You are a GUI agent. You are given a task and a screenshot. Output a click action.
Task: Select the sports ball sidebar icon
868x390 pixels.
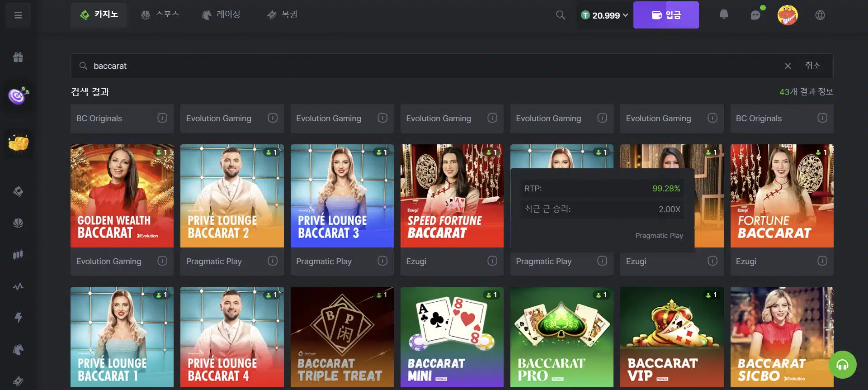(18, 223)
